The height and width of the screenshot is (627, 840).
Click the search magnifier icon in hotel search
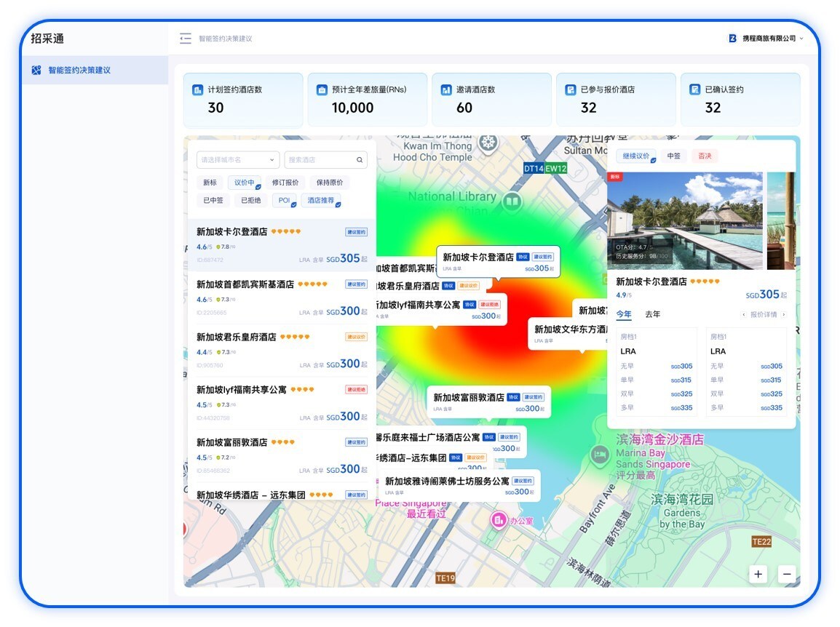(x=360, y=160)
